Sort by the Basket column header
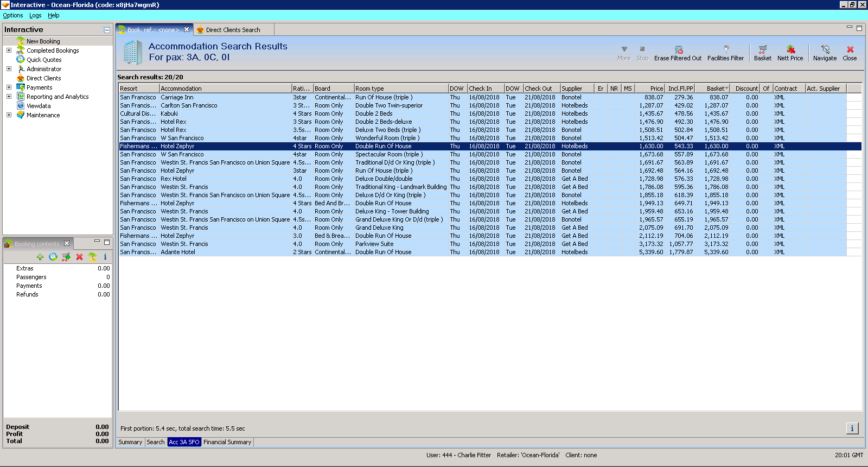868x467 pixels. coord(713,89)
